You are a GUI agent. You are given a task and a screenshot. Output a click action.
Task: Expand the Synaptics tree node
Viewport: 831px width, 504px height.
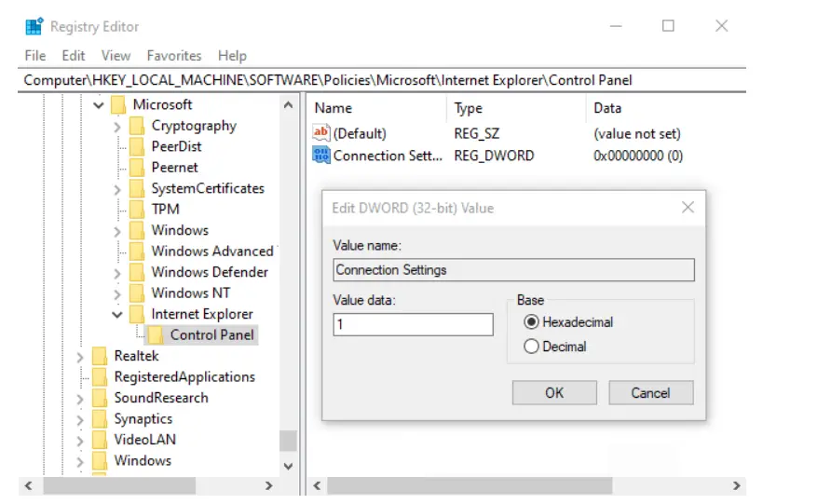(x=80, y=420)
